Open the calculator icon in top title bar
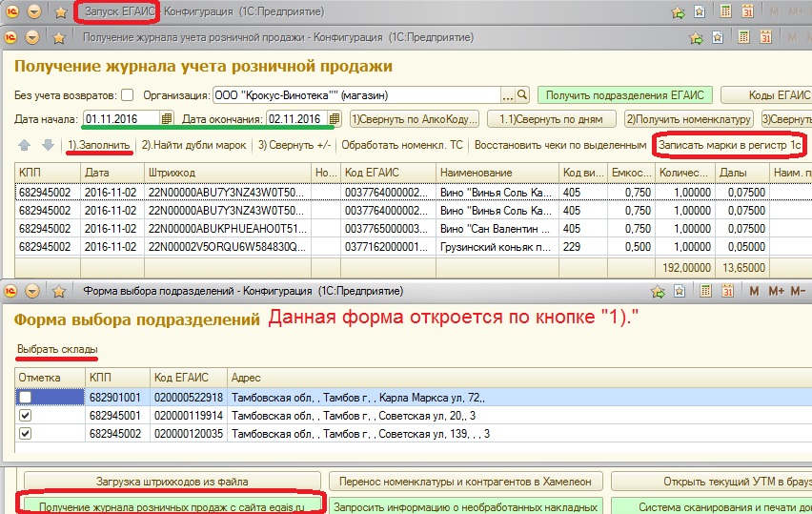 (x=726, y=12)
